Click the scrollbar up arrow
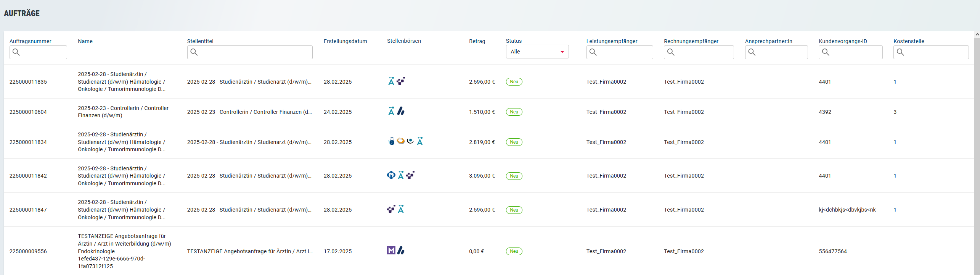 coord(977,35)
